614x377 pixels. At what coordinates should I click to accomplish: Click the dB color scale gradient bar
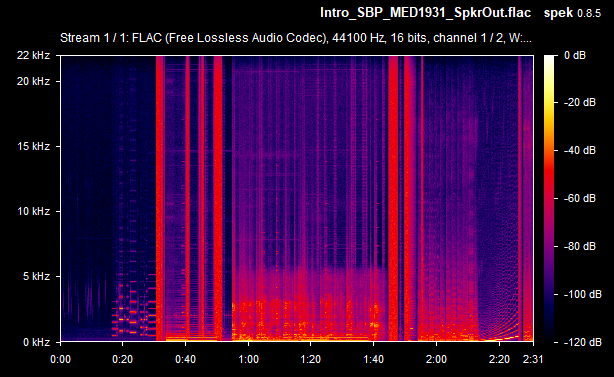(549, 198)
